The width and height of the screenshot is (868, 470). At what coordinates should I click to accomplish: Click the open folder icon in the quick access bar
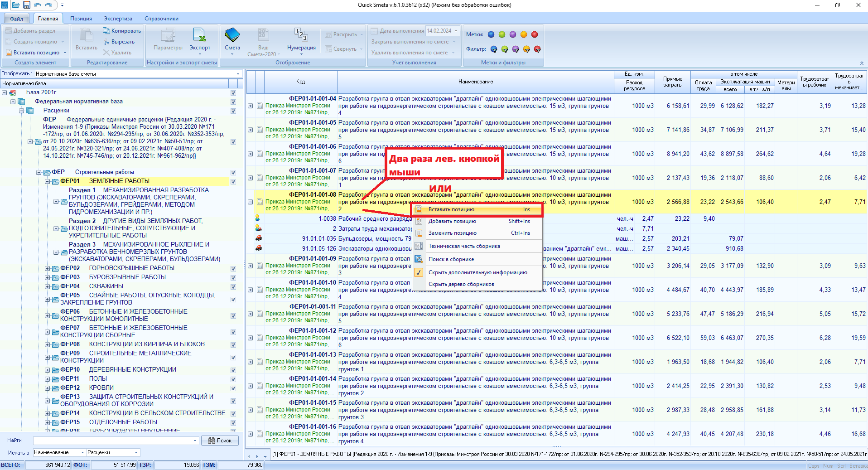16,5
